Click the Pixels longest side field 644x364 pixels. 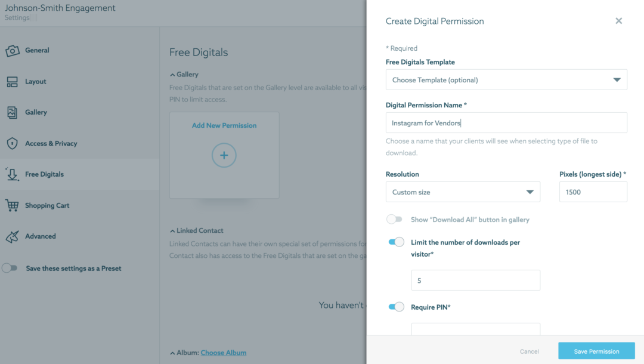(593, 192)
